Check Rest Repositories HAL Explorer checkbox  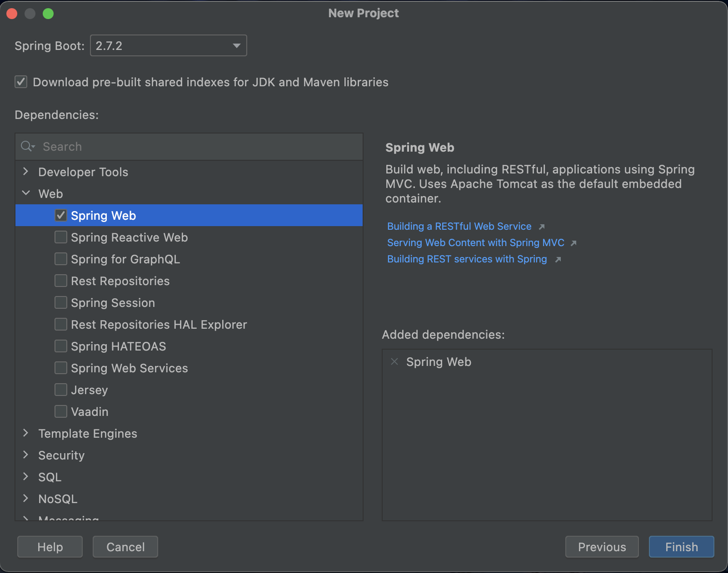(61, 324)
